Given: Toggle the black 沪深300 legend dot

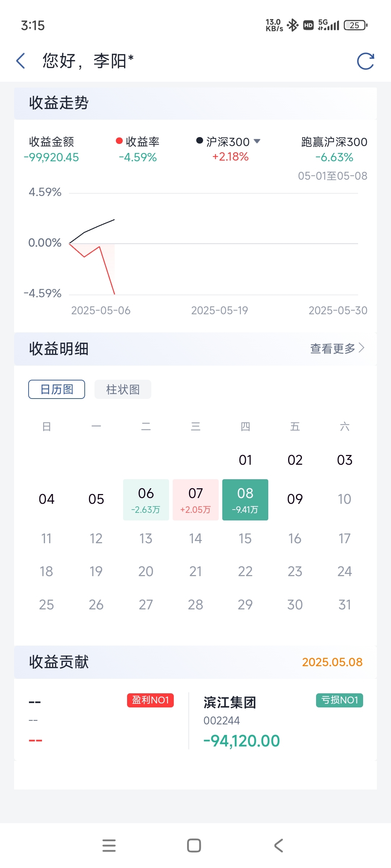Looking at the screenshot, I should point(199,140).
